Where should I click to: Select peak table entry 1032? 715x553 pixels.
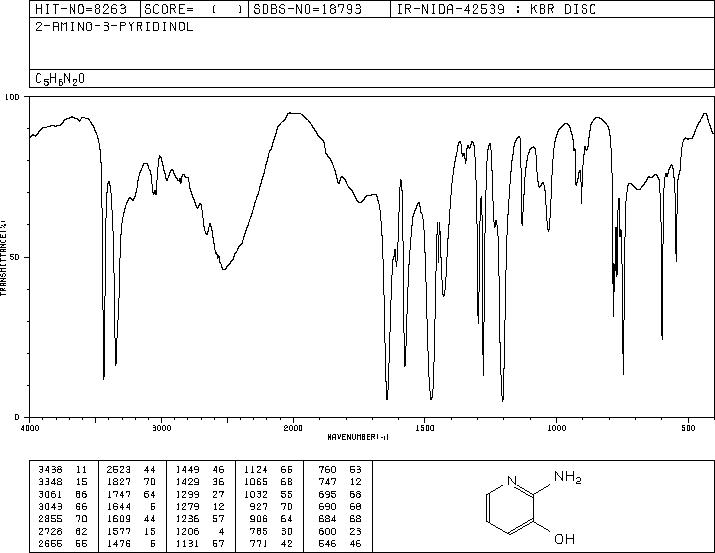pos(256,494)
